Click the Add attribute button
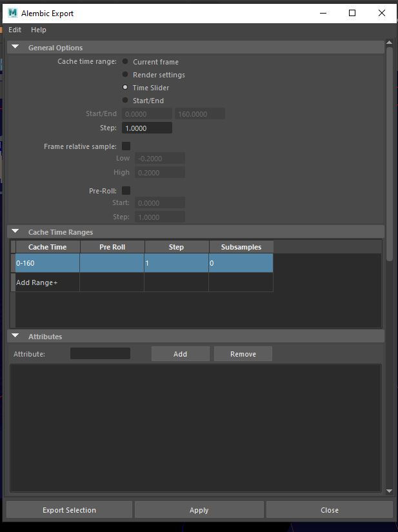The width and height of the screenshot is (398, 532). click(x=180, y=354)
